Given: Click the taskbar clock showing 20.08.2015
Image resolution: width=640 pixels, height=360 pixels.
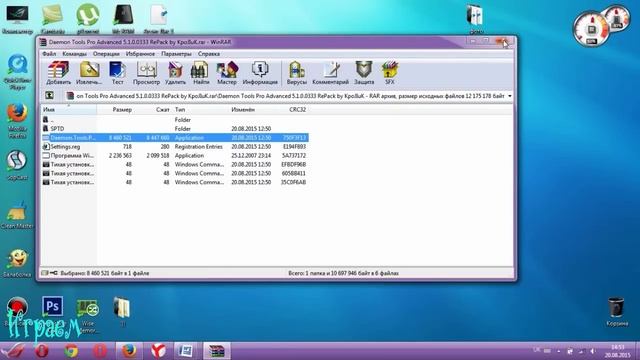Looking at the screenshot, I should 618,351.
